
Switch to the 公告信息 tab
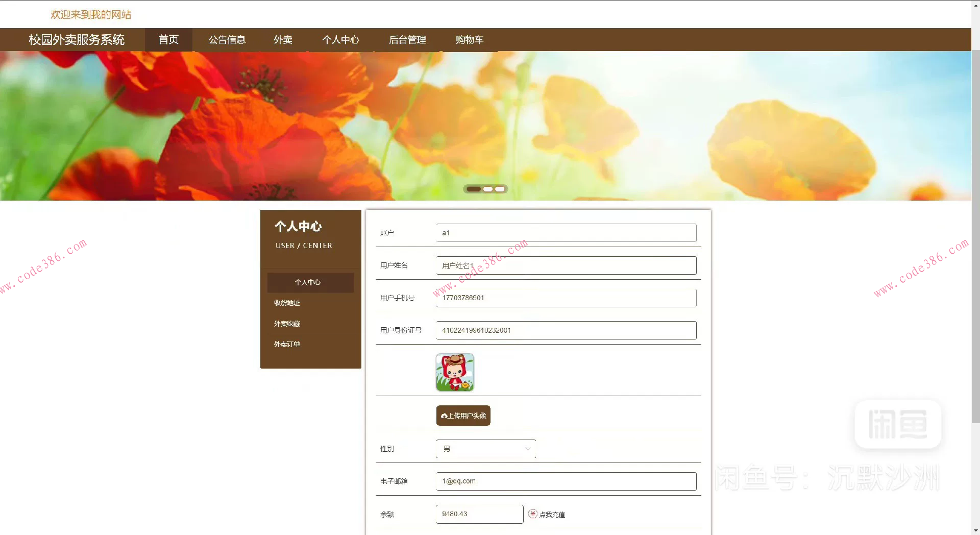coord(227,40)
